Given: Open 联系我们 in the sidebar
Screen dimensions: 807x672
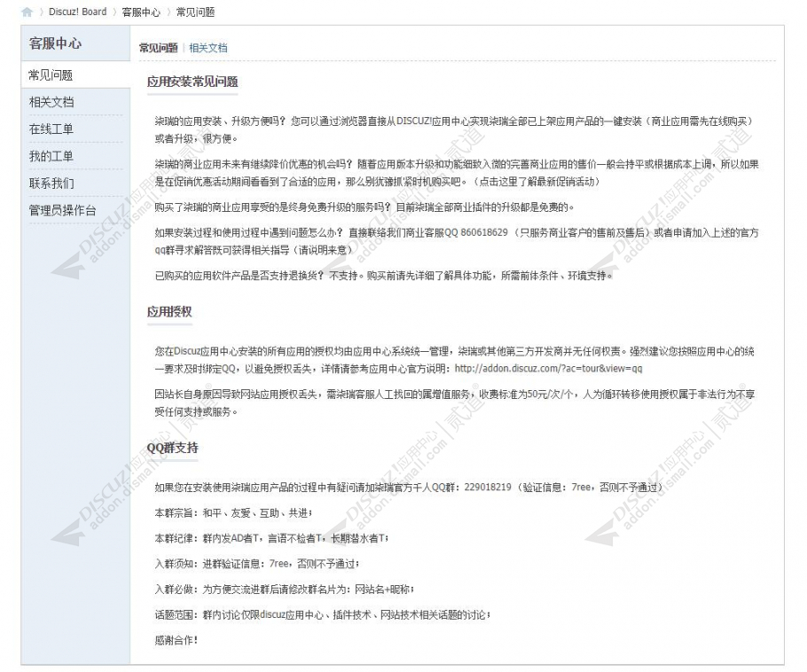Looking at the screenshot, I should click(75, 184).
